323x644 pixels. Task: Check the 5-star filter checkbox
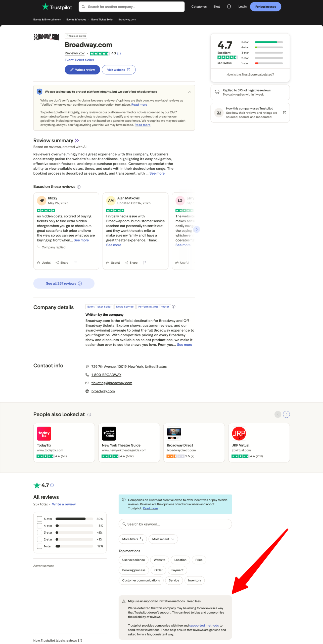[x=39, y=519]
